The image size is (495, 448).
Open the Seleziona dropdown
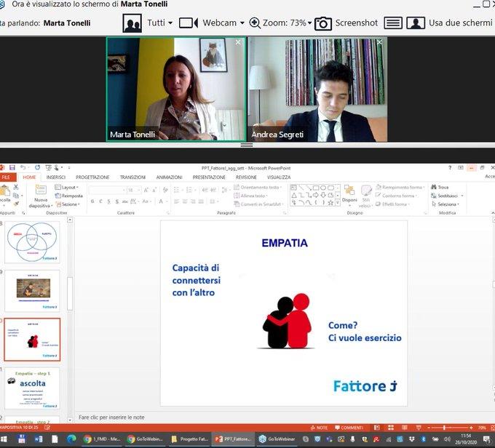[445, 204]
